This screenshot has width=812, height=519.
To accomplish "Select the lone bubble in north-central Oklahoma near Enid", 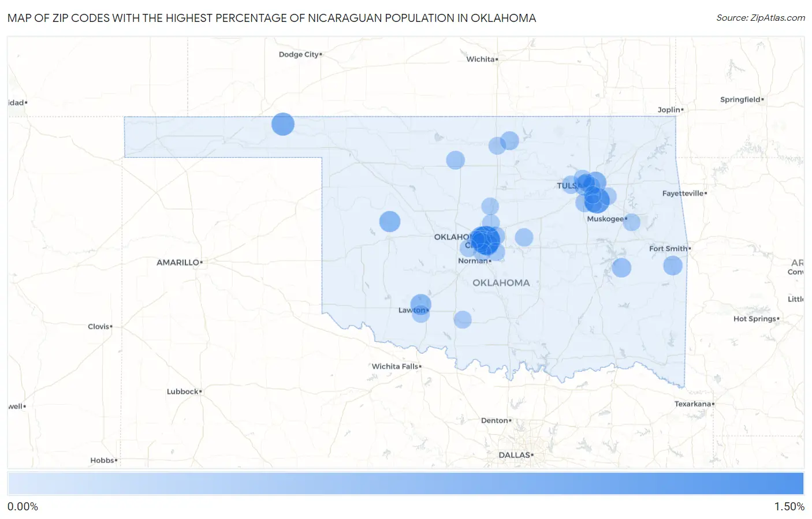I will click(456, 160).
